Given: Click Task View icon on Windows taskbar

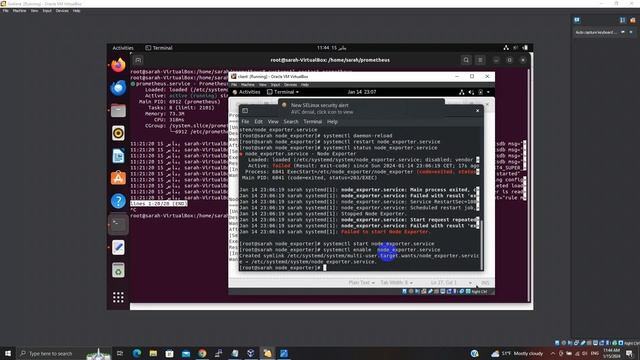Looking at the screenshot, I should click(120, 353).
